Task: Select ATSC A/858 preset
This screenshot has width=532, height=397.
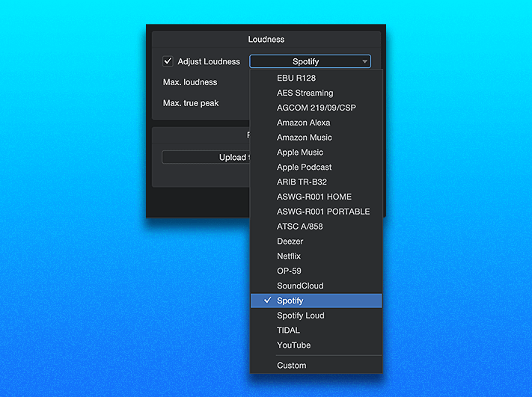Action: 317,227
